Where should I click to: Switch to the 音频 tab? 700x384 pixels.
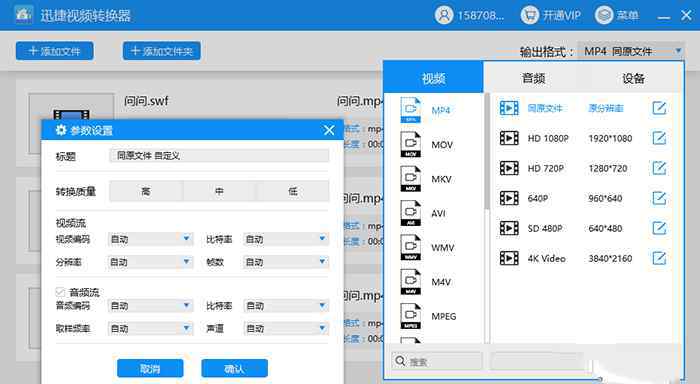click(x=533, y=78)
